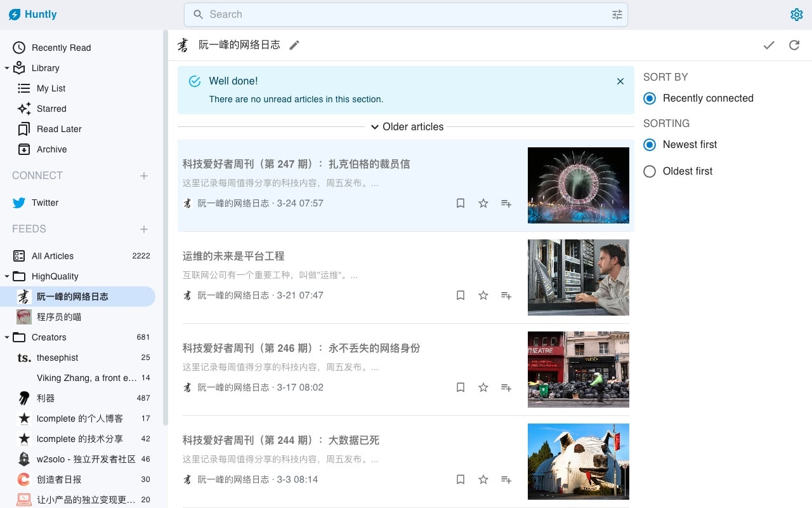Open My List
Screen dimensions: 812x508
point(79,88)
